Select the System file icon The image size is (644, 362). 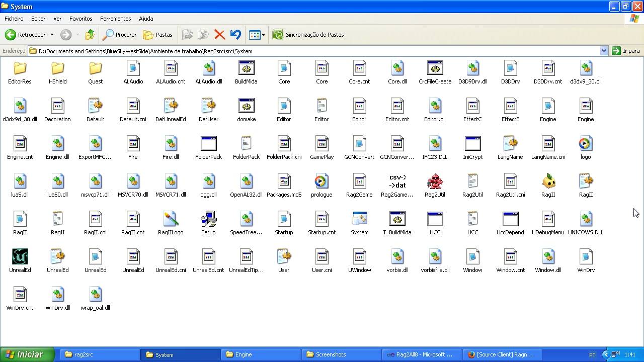(x=359, y=223)
